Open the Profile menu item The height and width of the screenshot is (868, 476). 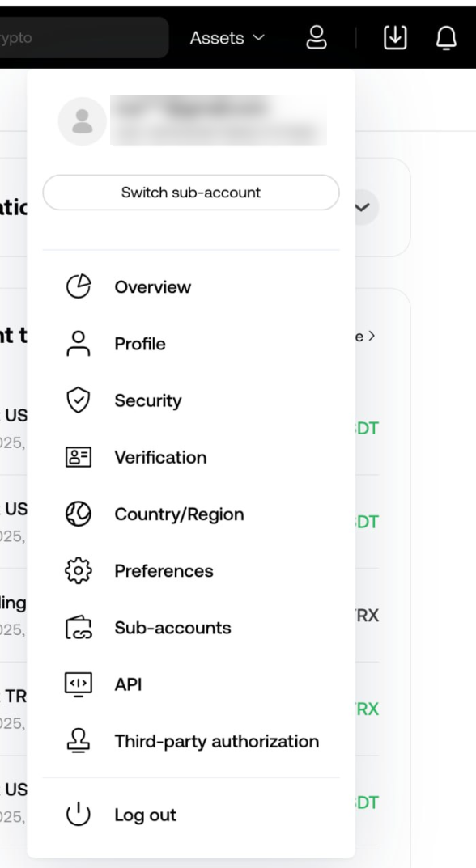191,344
